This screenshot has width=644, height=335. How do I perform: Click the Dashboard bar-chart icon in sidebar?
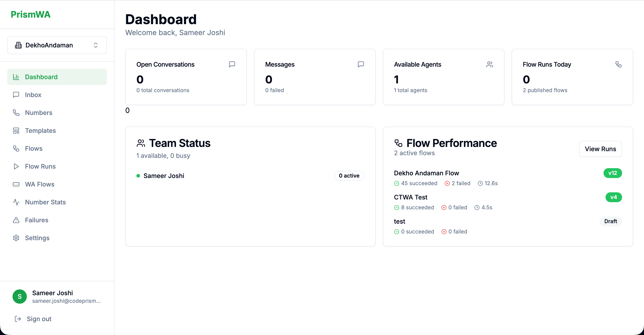coord(16,77)
